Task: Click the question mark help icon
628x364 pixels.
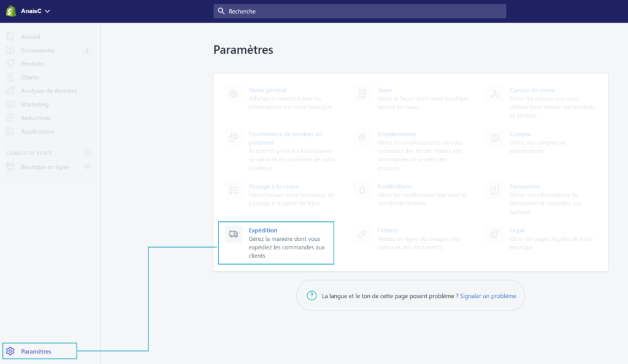Action: [312, 295]
